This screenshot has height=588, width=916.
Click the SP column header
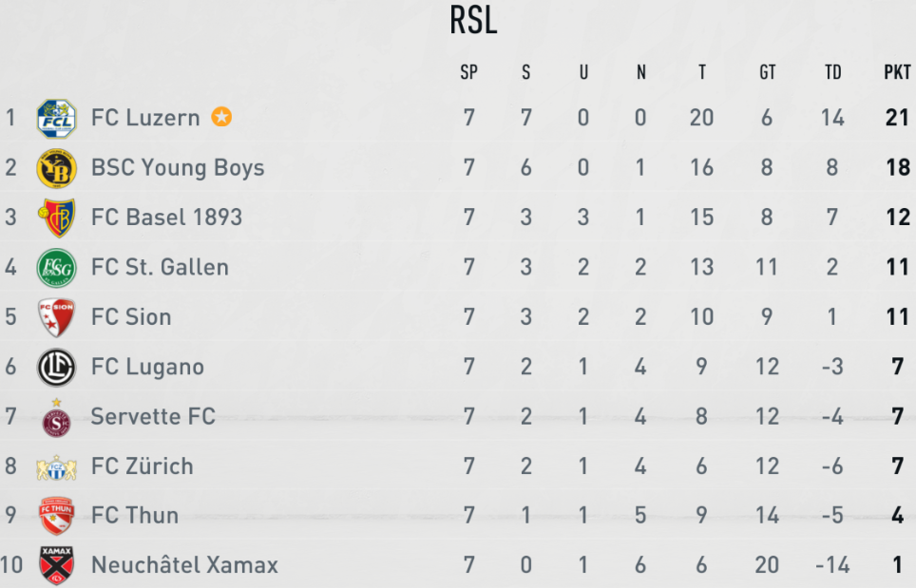click(x=468, y=72)
